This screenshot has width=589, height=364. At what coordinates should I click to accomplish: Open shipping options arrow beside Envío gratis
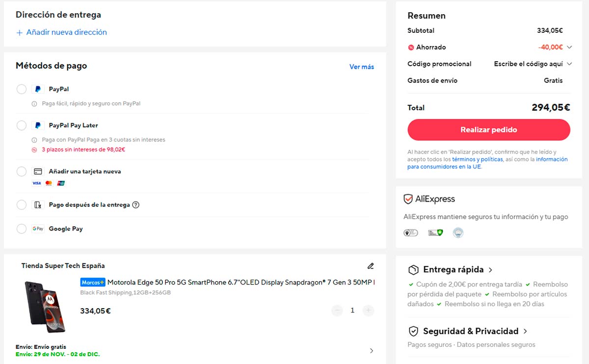pyautogui.click(x=371, y=351)
